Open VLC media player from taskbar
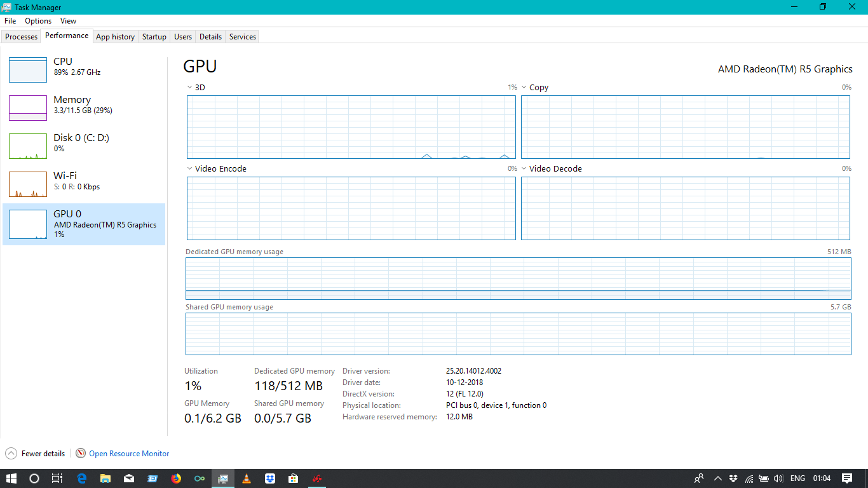Viewport: 868px width, 488px height. [247, 478]
